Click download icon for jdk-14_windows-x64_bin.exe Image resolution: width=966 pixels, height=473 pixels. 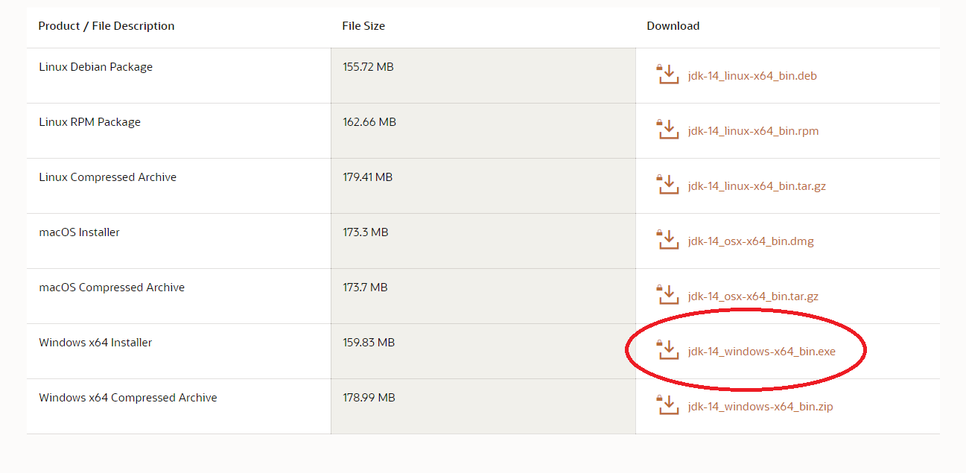[668, 349]
